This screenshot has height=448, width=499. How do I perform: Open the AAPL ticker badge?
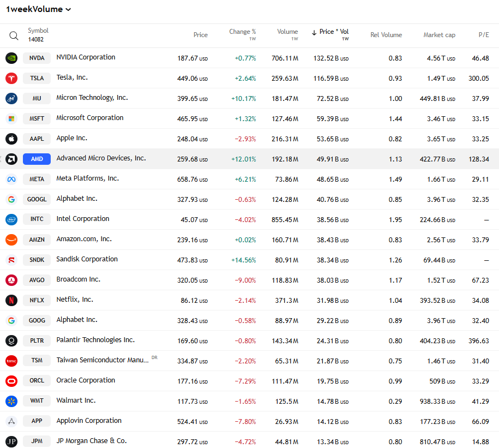[x=37, y=139]
